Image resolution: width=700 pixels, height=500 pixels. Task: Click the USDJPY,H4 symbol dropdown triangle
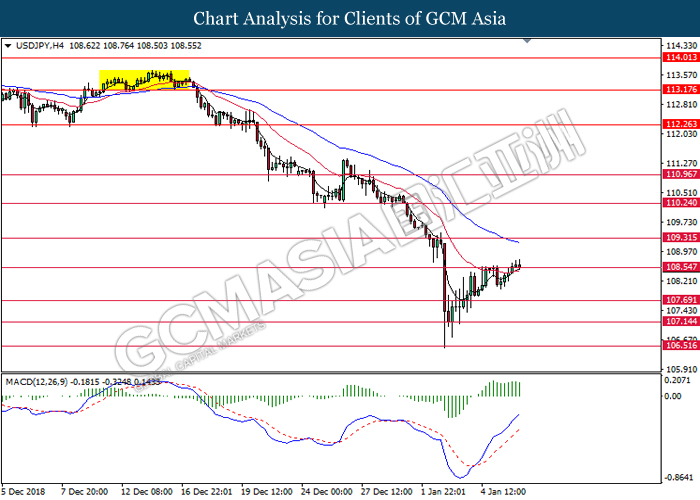pyautogui.click(x=8, y=46)
